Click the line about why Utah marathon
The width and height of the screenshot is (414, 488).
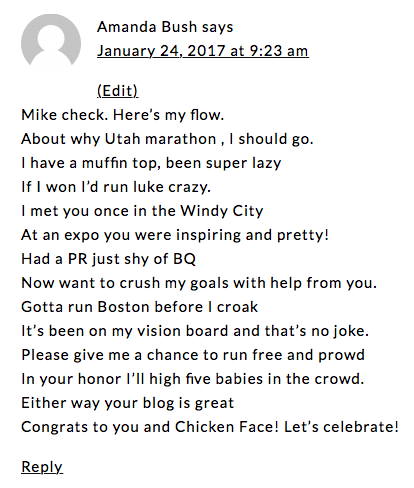pyautogui.click(x=167, y=139)
